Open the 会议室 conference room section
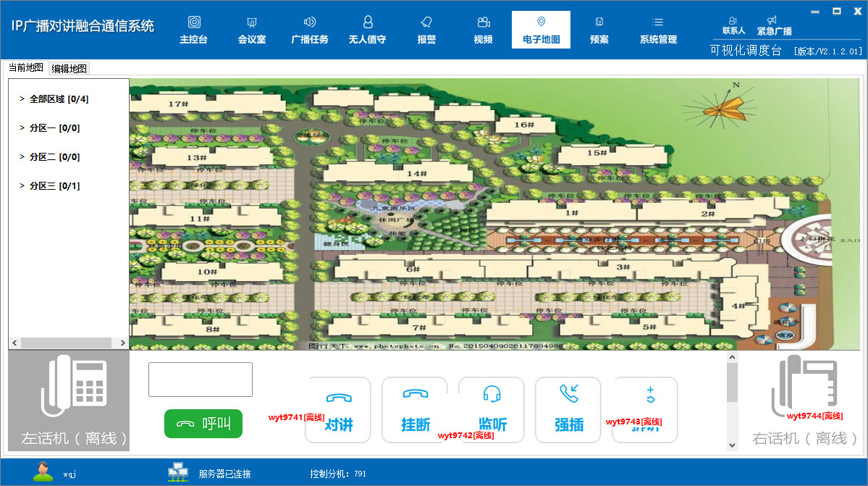This screenshot has height=486, width=868. [x=252, y=30]
